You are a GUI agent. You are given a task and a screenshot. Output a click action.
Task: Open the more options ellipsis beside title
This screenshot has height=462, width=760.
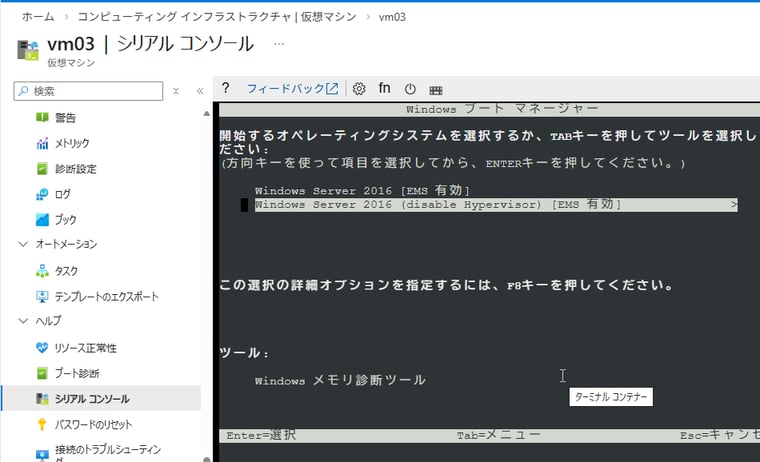(279, 44)
